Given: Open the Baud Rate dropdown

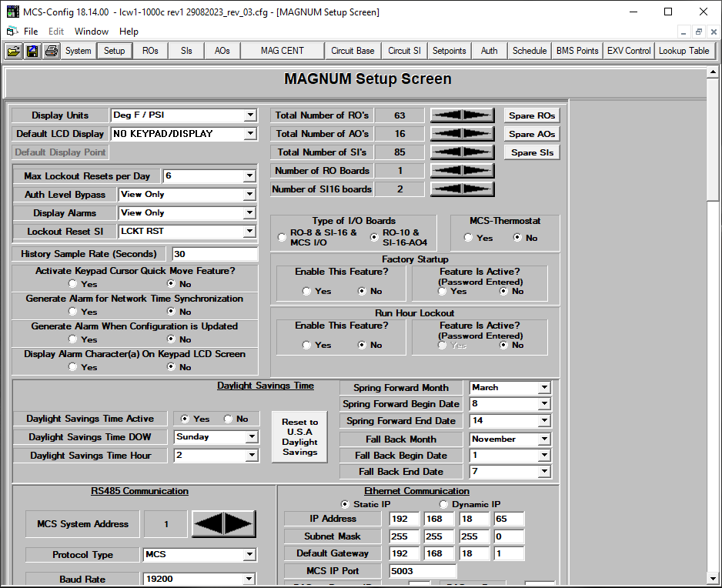Looking at the screenshot, I should tap(250, 580).
